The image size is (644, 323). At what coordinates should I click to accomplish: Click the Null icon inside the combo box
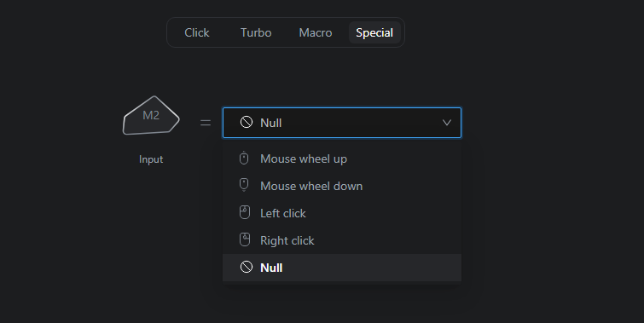coord(247,122)
